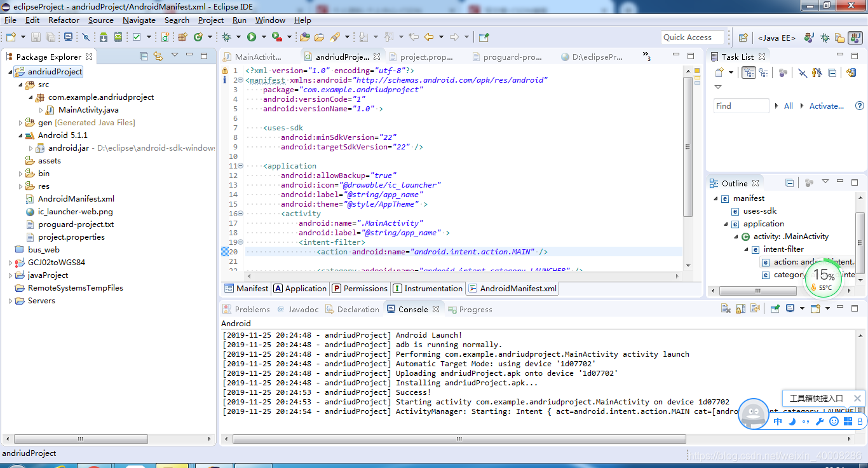868x468 pixels.
Task: Open the MainActivity editor tab
Action: [x=252, y=57]
